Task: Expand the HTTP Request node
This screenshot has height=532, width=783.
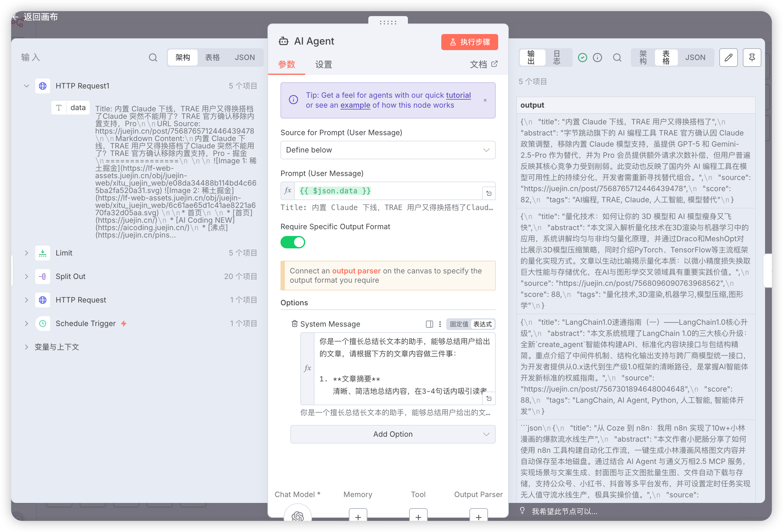Action: (x=27, y=300)
